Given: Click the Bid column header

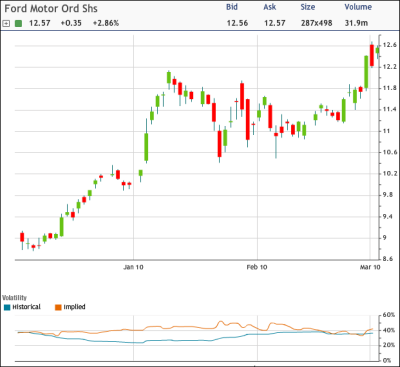Looking at the screenshot, I should click(232, 7).
